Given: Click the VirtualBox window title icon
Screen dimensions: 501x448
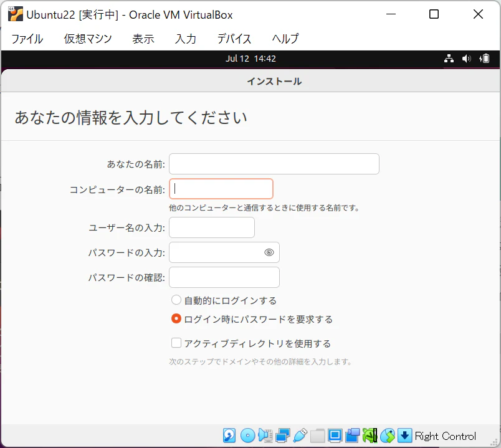Looking at the screenshot, I should 16,14.
